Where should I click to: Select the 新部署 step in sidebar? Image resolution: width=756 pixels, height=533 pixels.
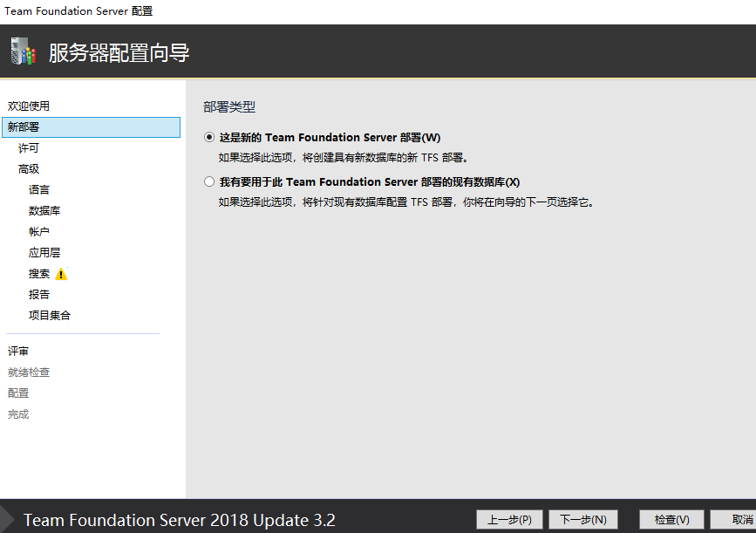(92, 126)
